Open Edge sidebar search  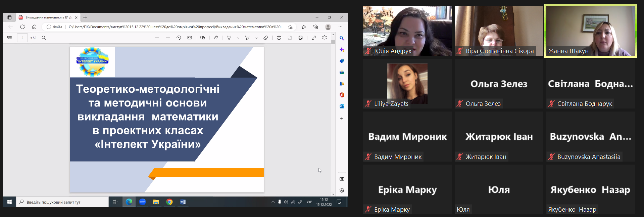tap(342, 38)
